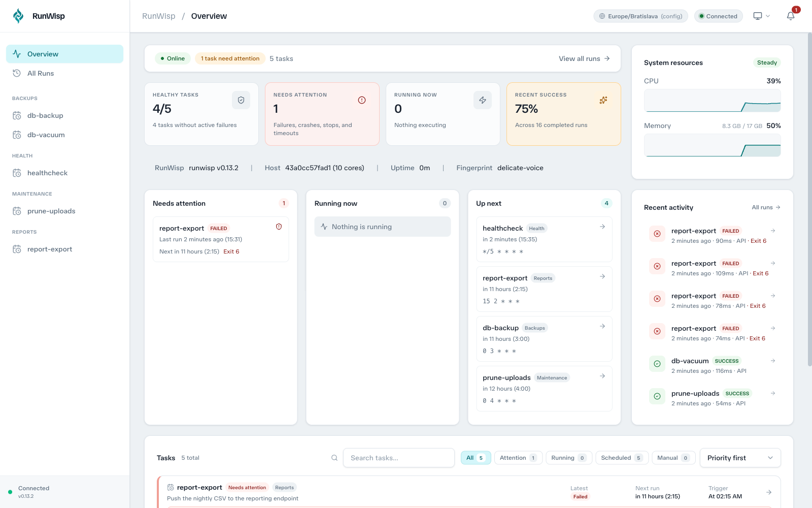Screen dimensions: 812x508
Task: Click the sparkle icon in Recent Success card
Action: (x=603, y=100)
